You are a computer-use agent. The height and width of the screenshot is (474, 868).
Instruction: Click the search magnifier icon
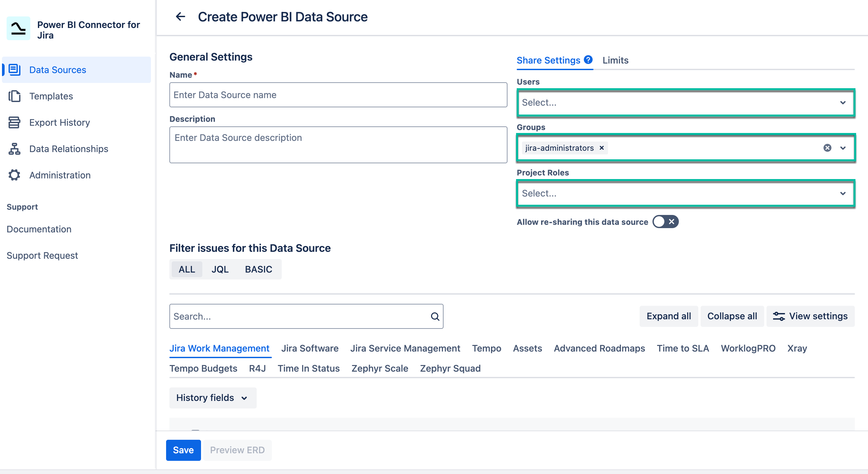pos(435,316)
